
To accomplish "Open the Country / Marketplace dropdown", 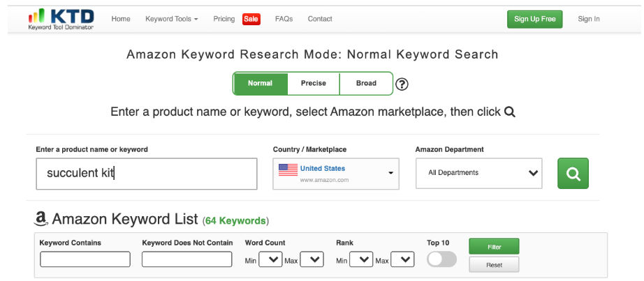I will tap(336, 174).
